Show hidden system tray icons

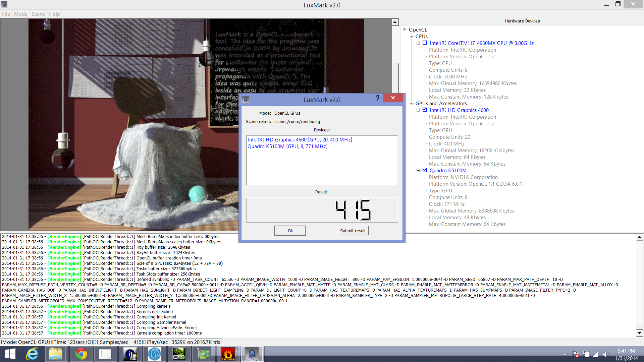coord(565,354)
